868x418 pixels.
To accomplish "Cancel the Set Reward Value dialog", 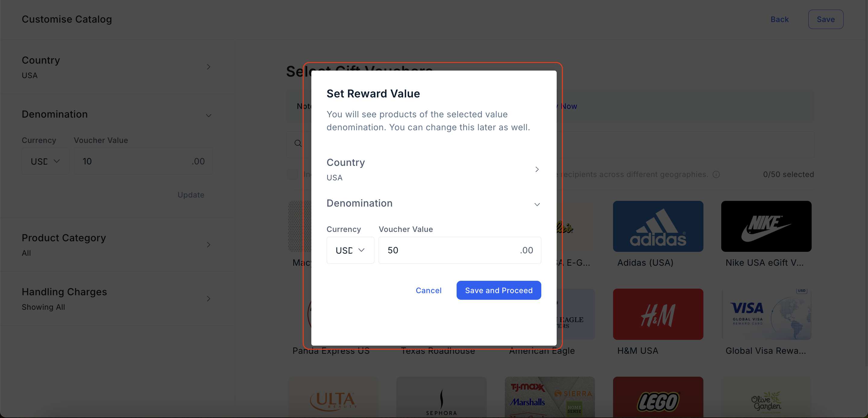I will tap(428, 290).
